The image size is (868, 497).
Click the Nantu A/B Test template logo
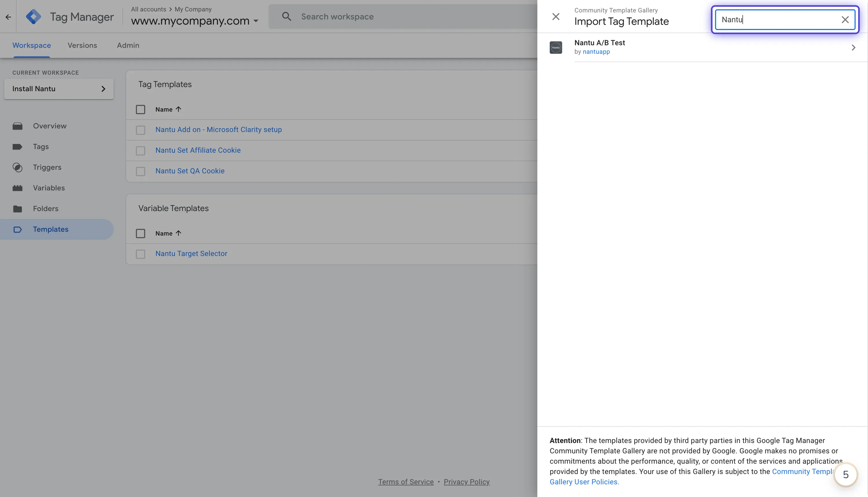(x=556, y=47)
